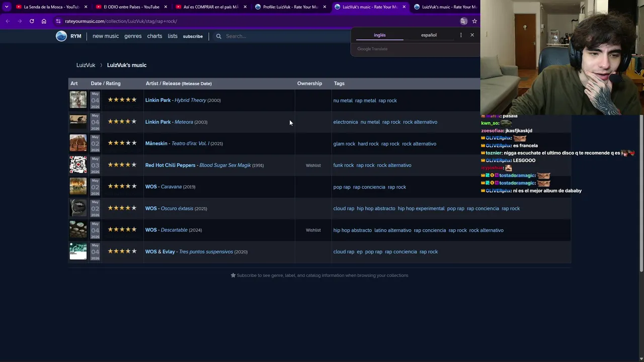Click the latino alternativo tag
This screenshot has width=644, height=362.
(393, 230)
